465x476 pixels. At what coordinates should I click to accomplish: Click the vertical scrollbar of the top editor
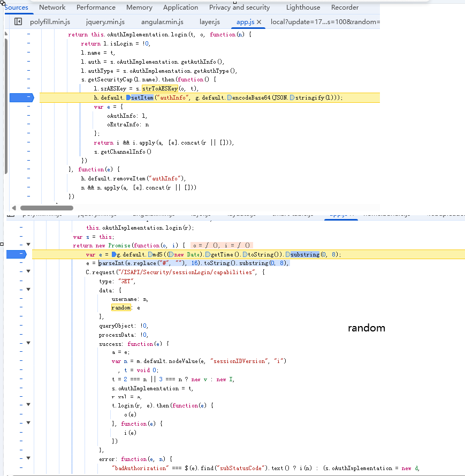6,106
